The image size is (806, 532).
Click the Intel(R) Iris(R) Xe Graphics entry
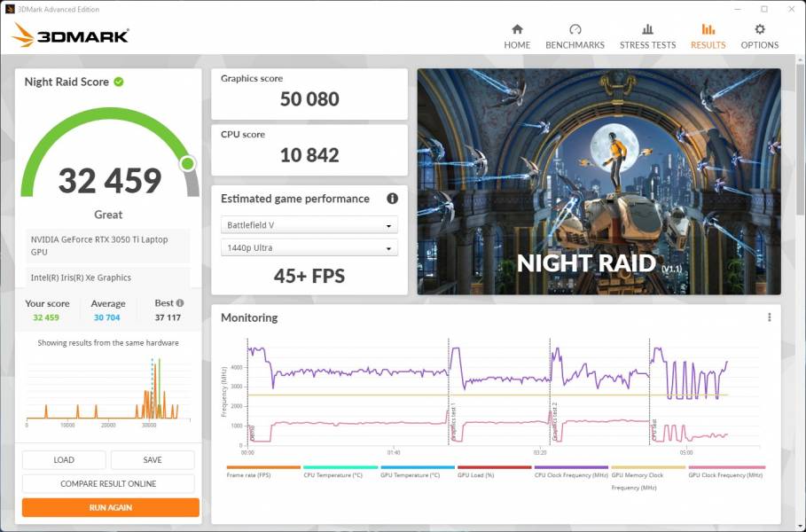tap(108, 278)
